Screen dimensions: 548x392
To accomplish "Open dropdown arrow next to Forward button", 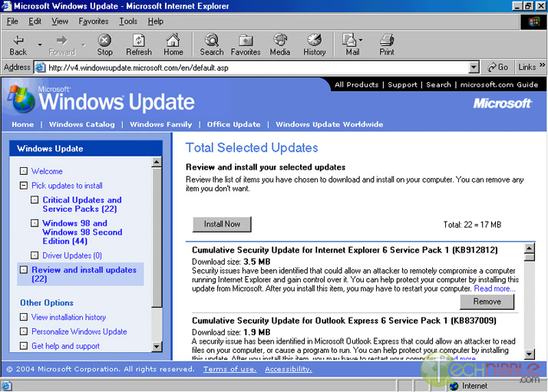I will pyautogui.click(x=83, y=44).
